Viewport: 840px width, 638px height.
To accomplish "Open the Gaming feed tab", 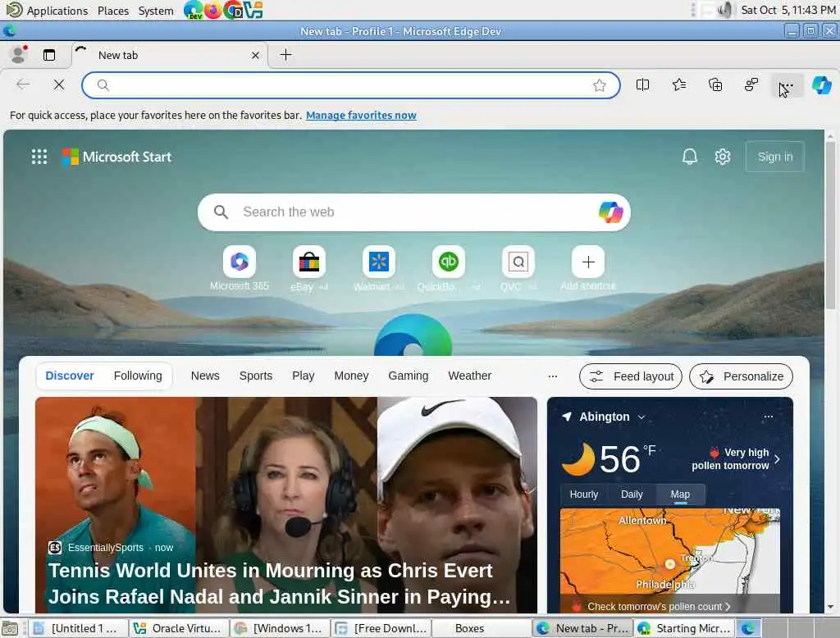I will 409,376.
